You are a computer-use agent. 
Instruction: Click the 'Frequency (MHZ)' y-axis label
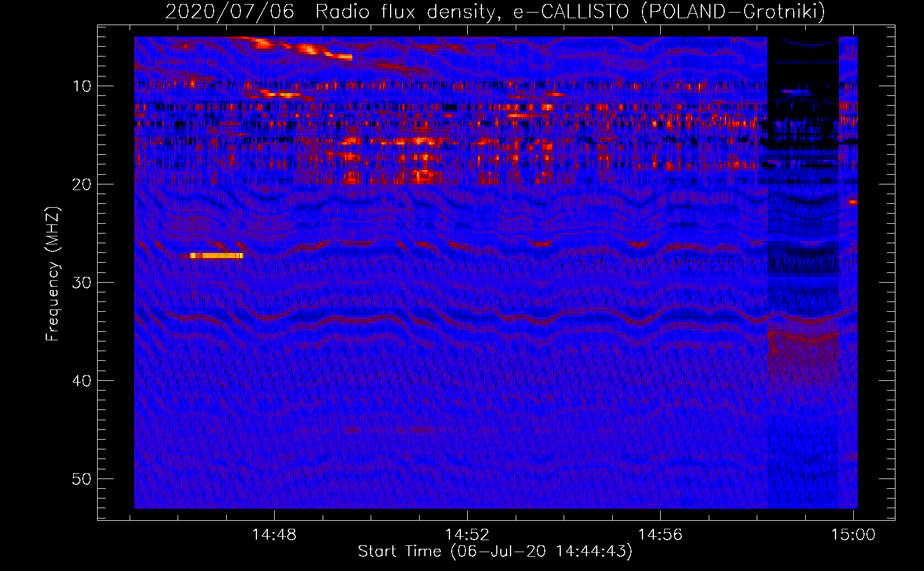[x=53, y=274]
